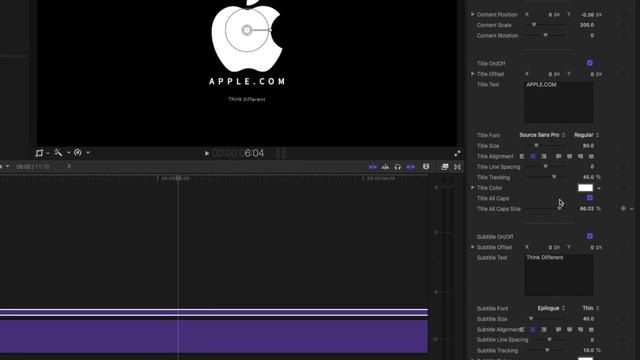Click the white Title Color swatch
Image resolution: width=640 pixels, height=360 pixels.
585,188
